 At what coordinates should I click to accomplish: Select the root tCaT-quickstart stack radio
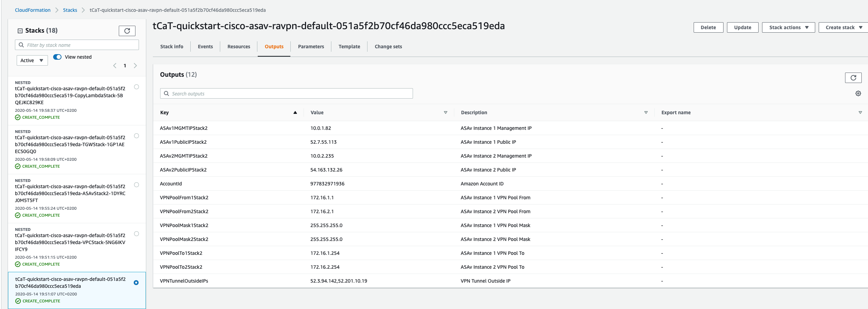tap(136, 283)
